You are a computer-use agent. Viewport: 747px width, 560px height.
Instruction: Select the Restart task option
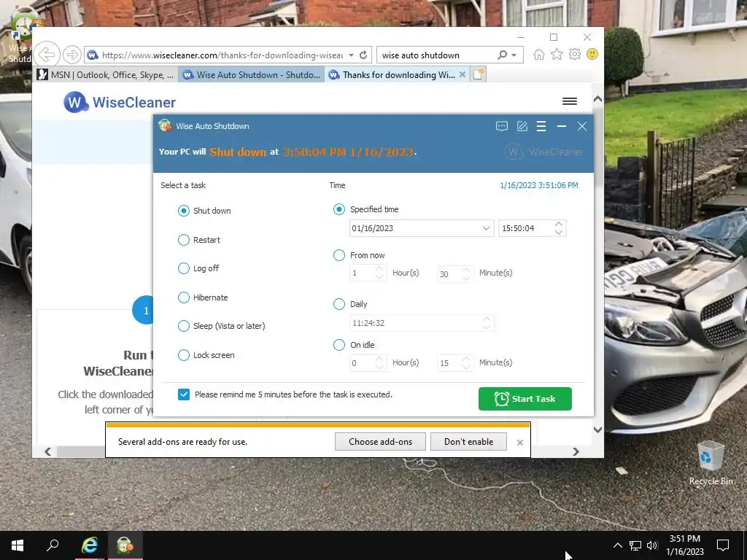pyautogui.click(x=184, y=240)
